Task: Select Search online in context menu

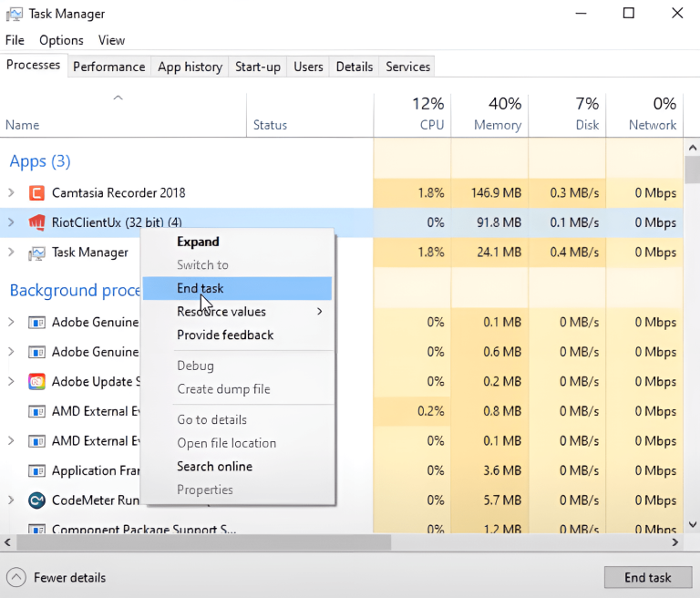Action: tap(214, 467)
